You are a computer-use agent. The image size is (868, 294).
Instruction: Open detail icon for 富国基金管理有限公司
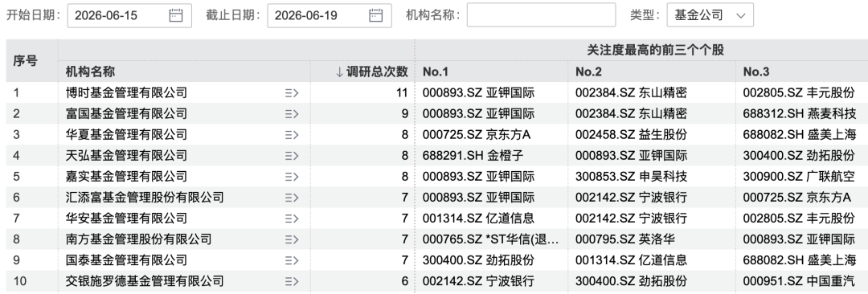click(x=292, y=114)
